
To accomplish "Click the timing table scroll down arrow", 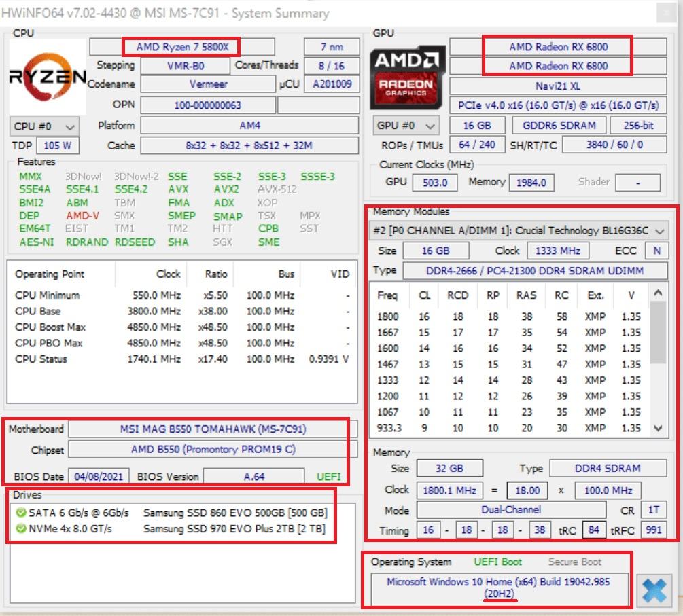I will pyautogui.click(x=658, y=429).
